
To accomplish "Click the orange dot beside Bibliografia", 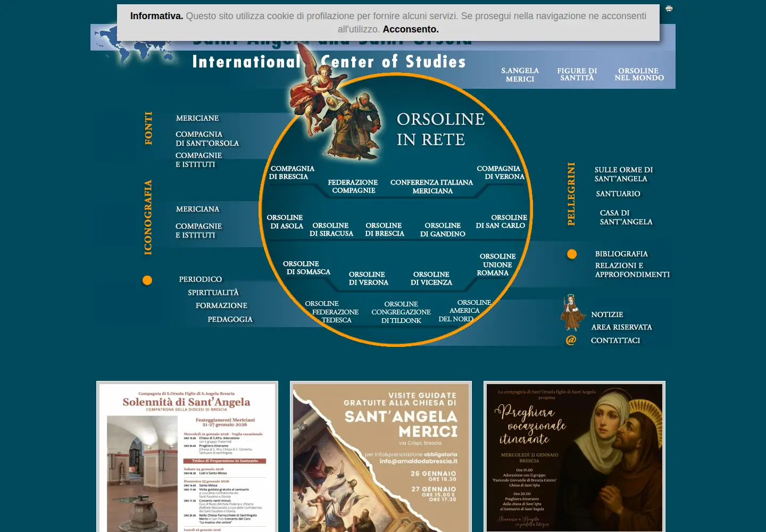I will 572,254.
